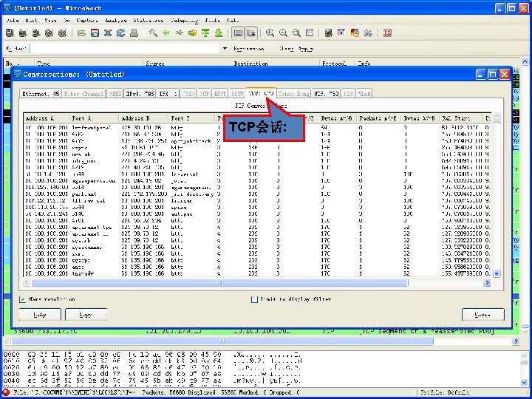Screen dimensions: 532x399
Task: Save the capture file
Action: tap(95, 33)
